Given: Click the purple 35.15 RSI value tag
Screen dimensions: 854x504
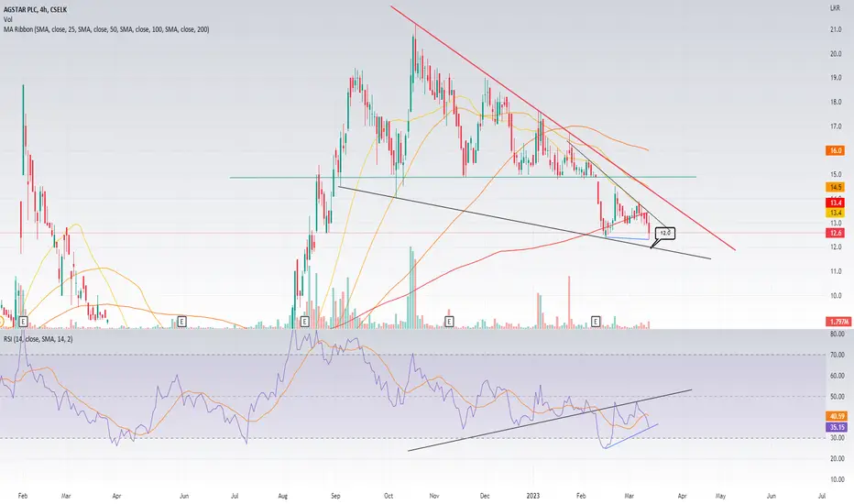Looking at the screenshot, I should tap(836, 427).
